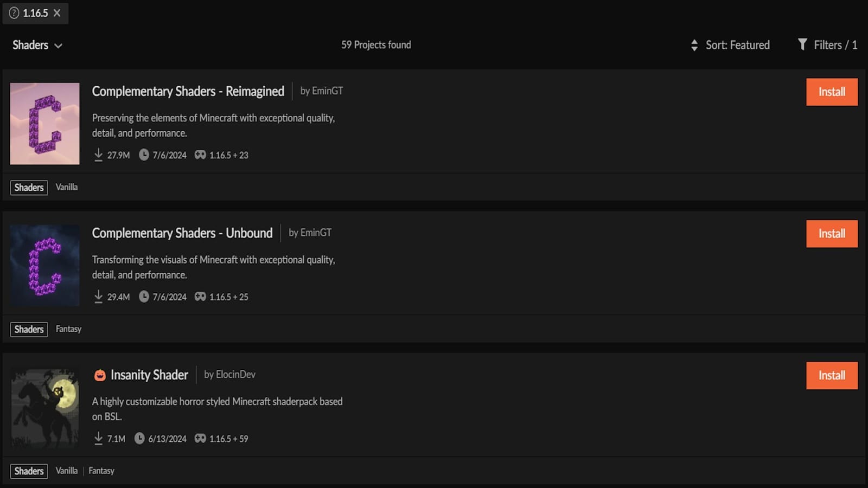This screenshot has width=868, height=488.
Task: Open Complementary Shaders - Reimagined thumbnail
Action: (44, 124)
